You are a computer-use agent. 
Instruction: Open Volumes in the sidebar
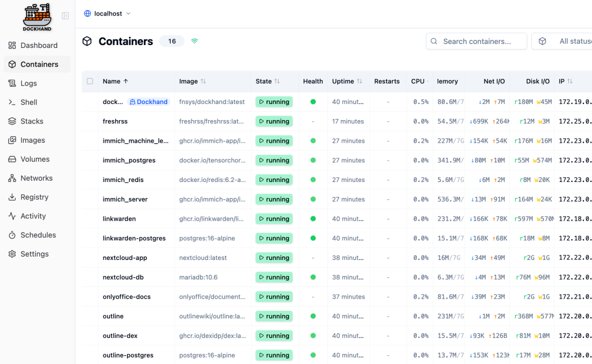[35, 159]
